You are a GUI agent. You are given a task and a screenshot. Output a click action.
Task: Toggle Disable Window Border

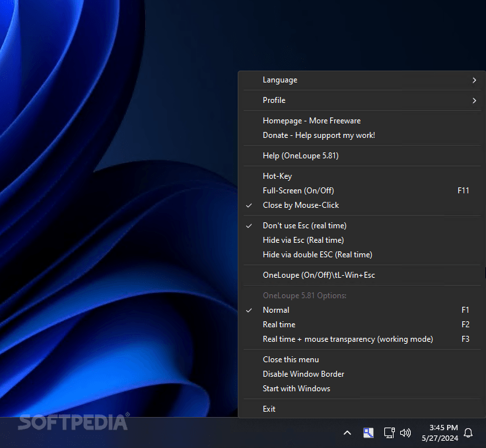pos(363,374)
